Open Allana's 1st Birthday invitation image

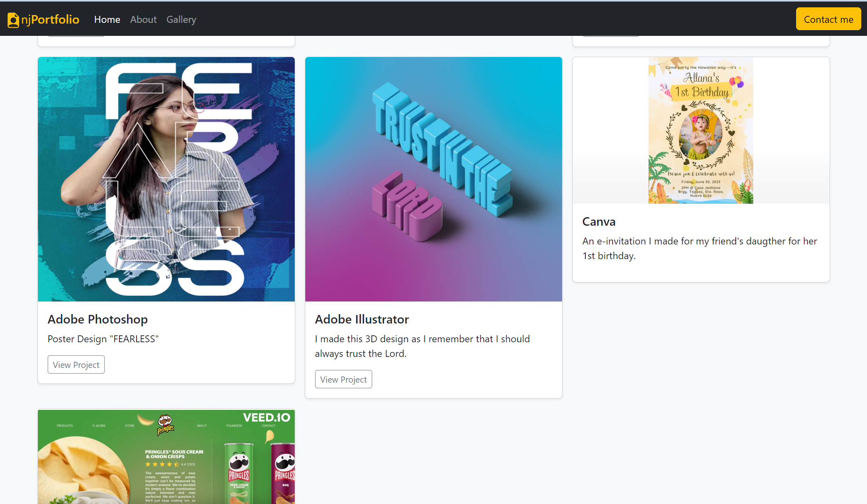tap(701, 130)
